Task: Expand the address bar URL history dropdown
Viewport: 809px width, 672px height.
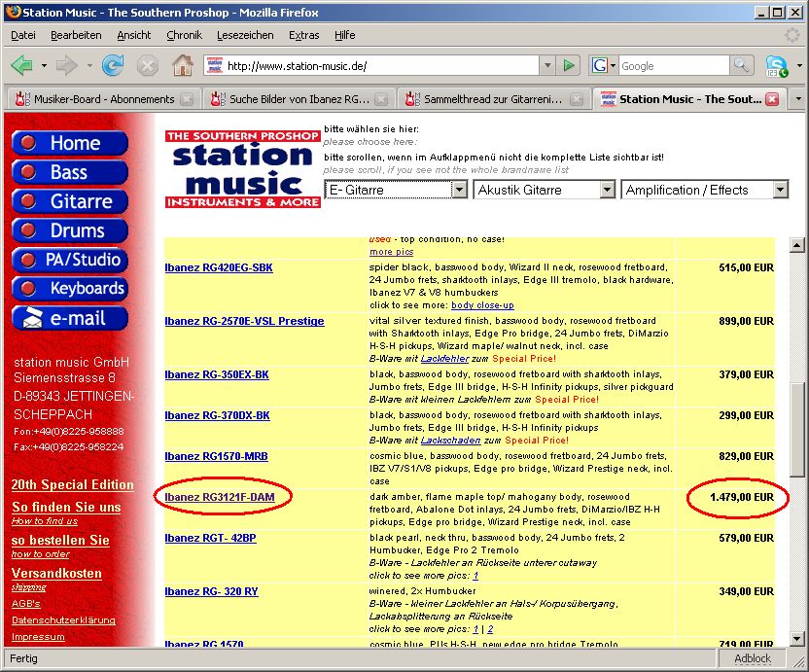Action: point(546,65)
